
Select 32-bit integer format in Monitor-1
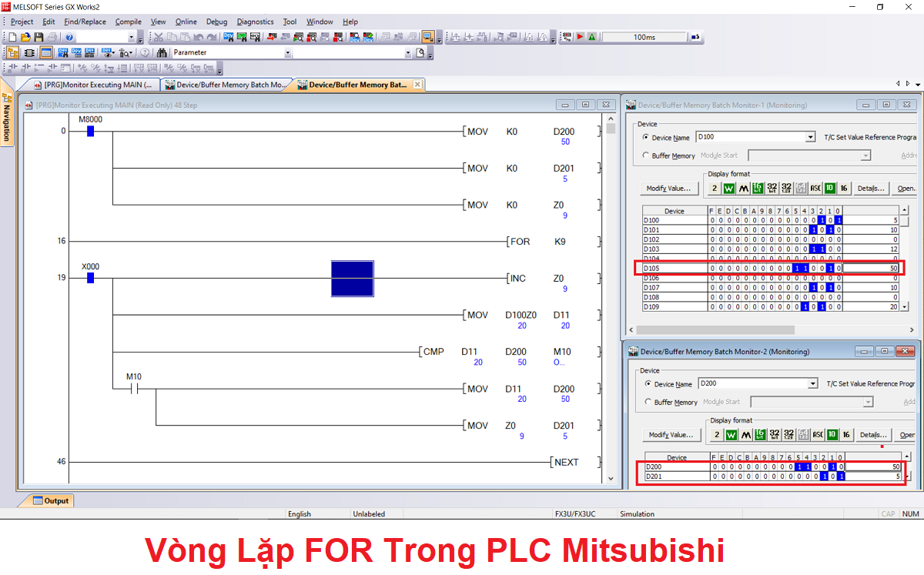pyautogui.click(x=772, y=188)
